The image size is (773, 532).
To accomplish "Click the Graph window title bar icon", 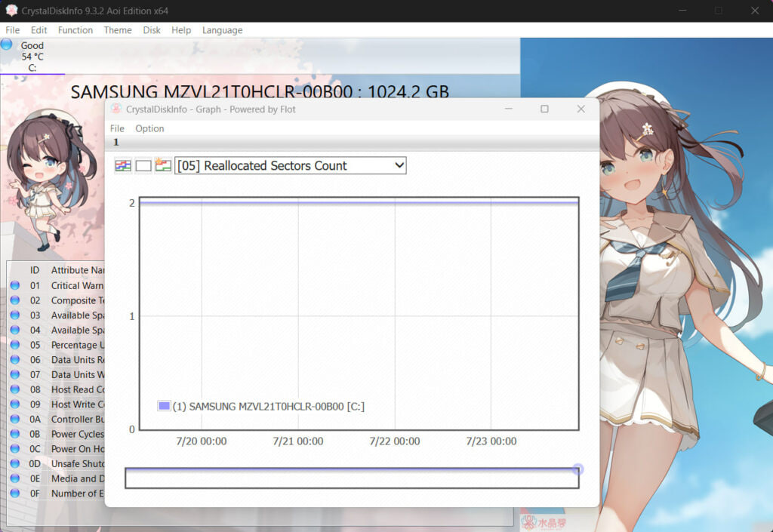I will (x=115, y=109).
